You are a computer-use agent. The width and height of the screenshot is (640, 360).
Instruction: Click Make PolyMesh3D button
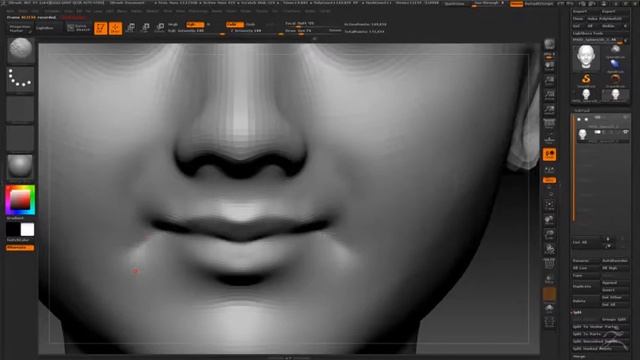coord(604,19)
